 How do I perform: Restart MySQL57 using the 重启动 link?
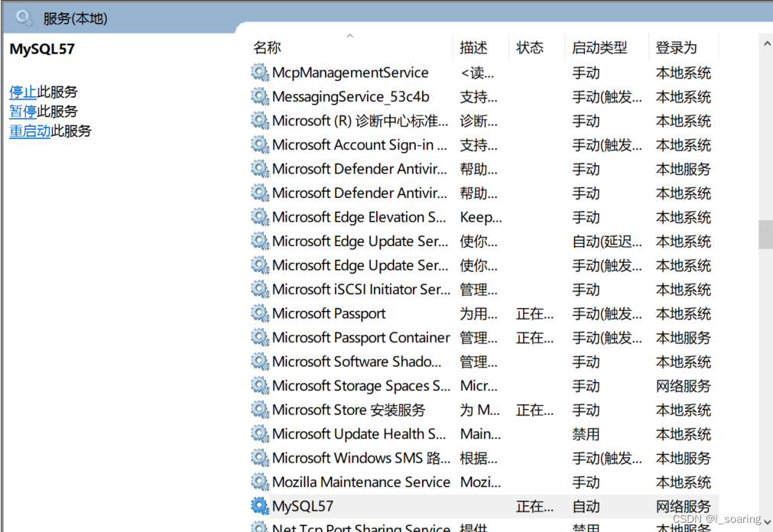pyautogui.click(x=30, y=131)
